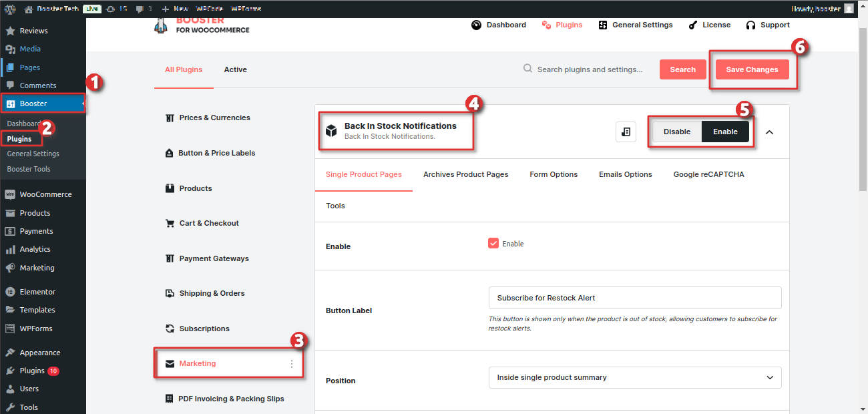868x414 pixels.
Task: Click the three-dot icon on Marketing category
Action: tap(291, 364)
